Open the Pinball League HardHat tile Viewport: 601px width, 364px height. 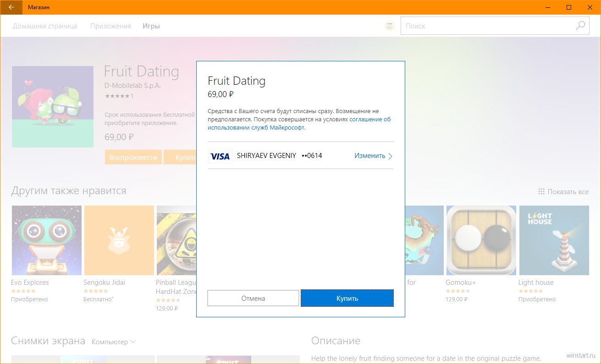click(176, 240)
